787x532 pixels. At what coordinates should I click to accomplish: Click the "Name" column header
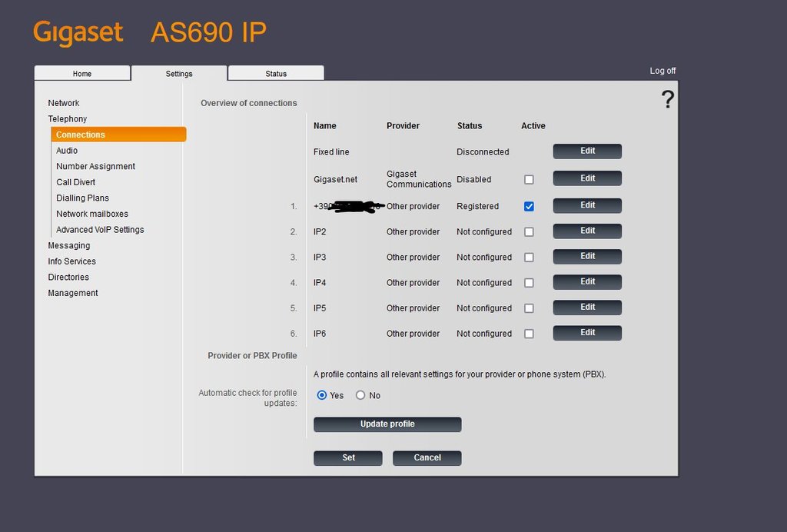pos(325,126)
